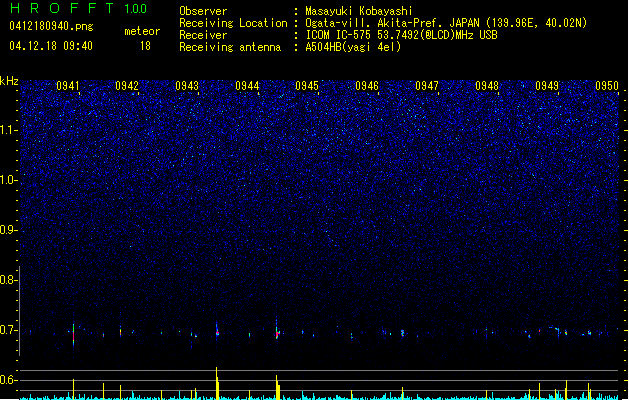Click the 0950 time marker
Image resolution: width=629 pixels, height=400 pixels.
click(607, 86)
